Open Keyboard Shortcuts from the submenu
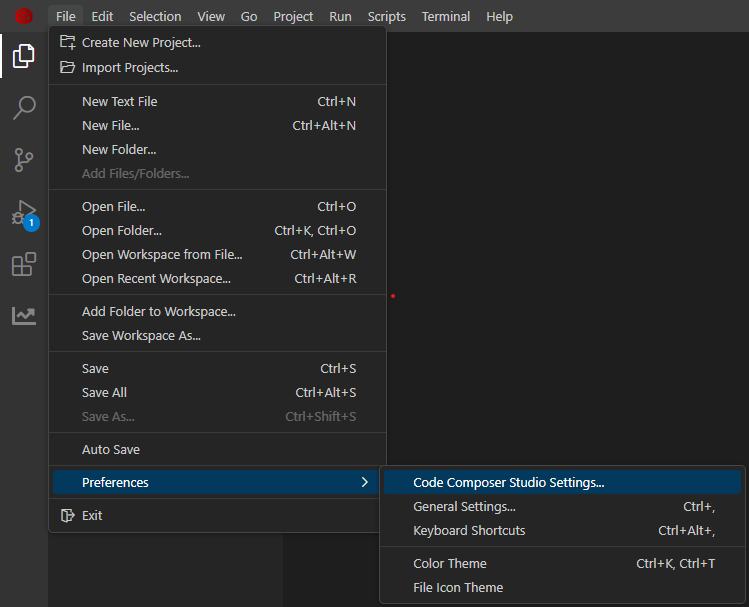Viewport: 749px width, 607px height. (469, 531)
